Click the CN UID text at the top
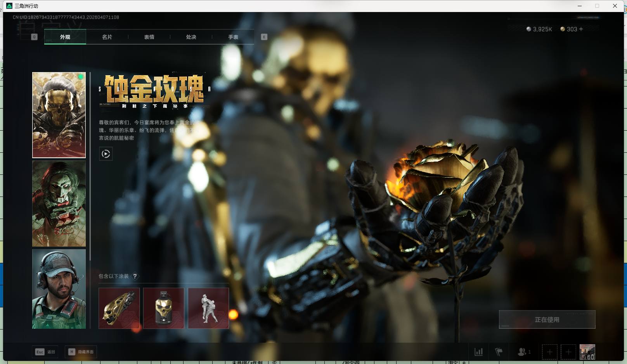 [x=66, y=17]
